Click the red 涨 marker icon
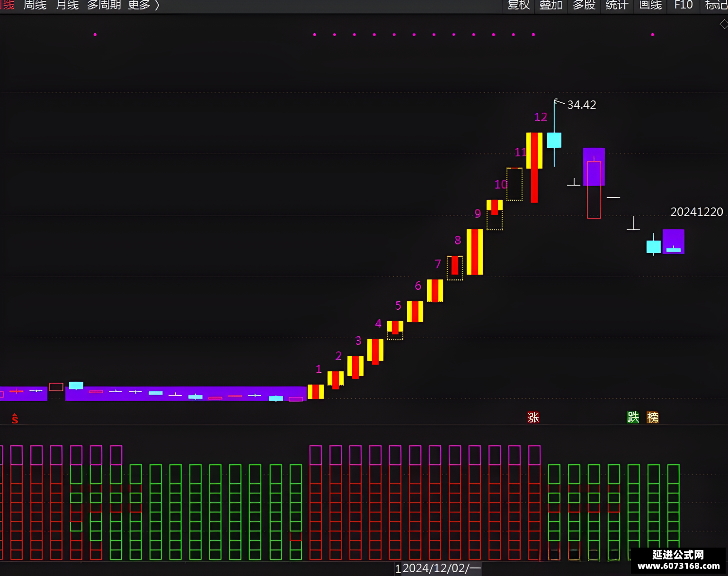The image size is (728, 576). (533, 417)
